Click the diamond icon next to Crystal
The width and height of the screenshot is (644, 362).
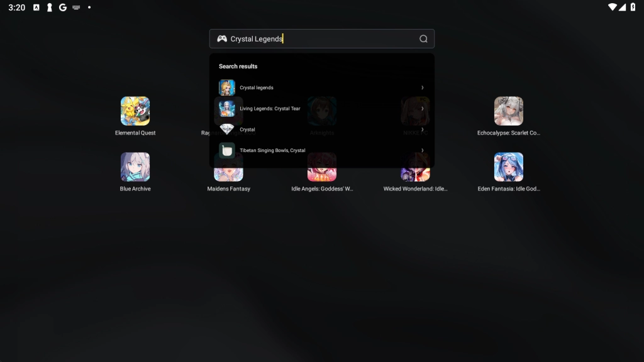228,129
